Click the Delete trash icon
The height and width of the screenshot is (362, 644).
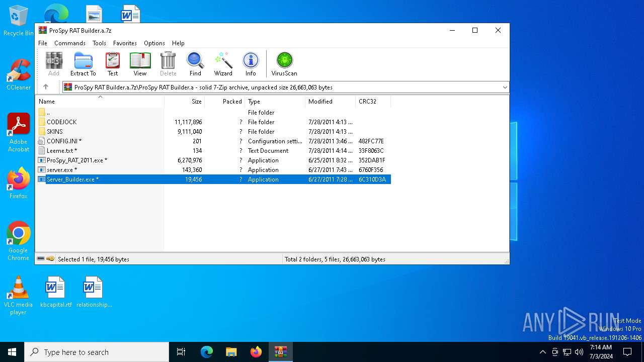(168, 64)
